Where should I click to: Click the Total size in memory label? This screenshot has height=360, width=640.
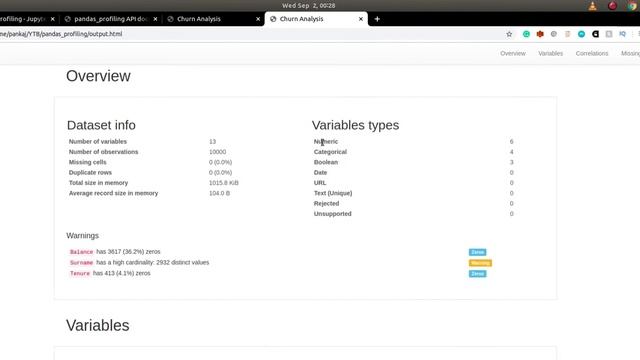98,183
